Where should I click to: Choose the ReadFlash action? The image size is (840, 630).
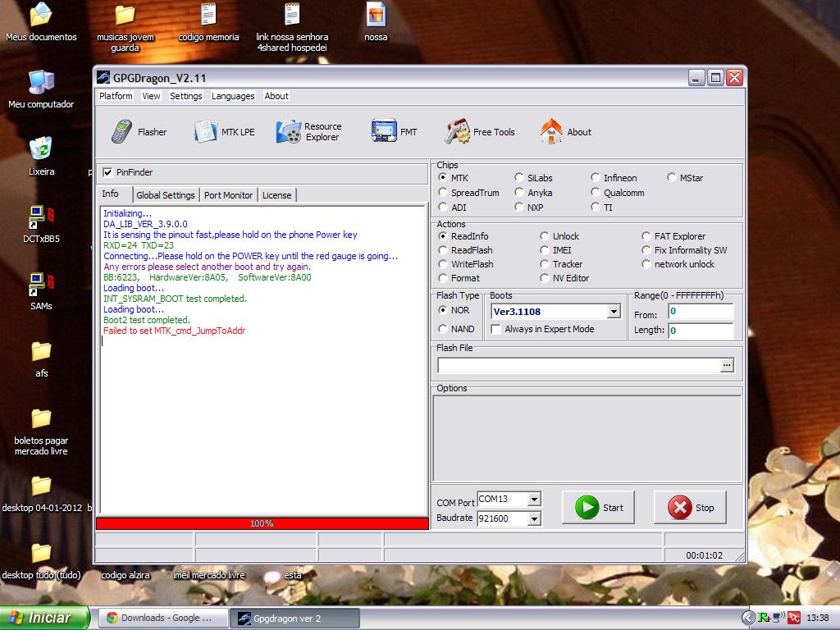(442, 250)
